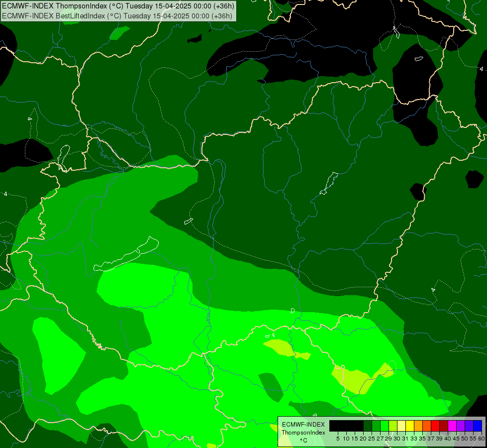487x448 pixels.
Task: Click the legend tick value 45
Action: coord(456,439)
